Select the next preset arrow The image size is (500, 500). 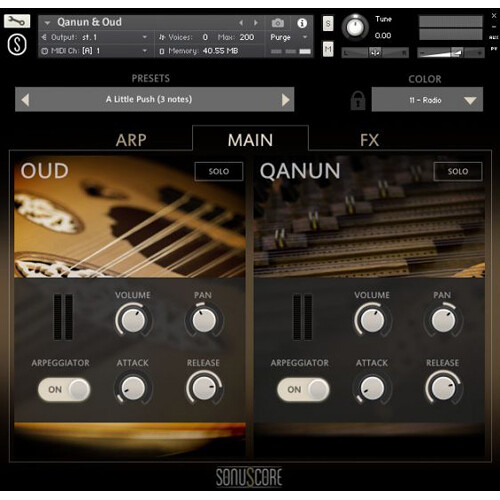pos(285,100)
